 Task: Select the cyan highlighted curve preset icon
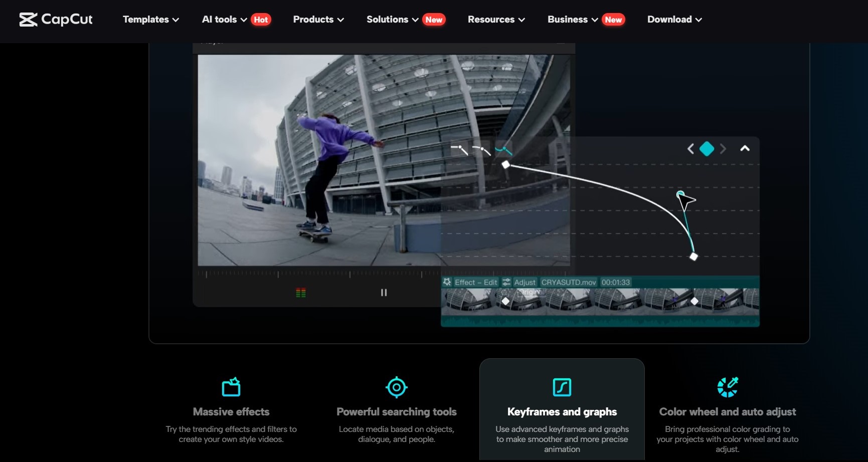503,149
